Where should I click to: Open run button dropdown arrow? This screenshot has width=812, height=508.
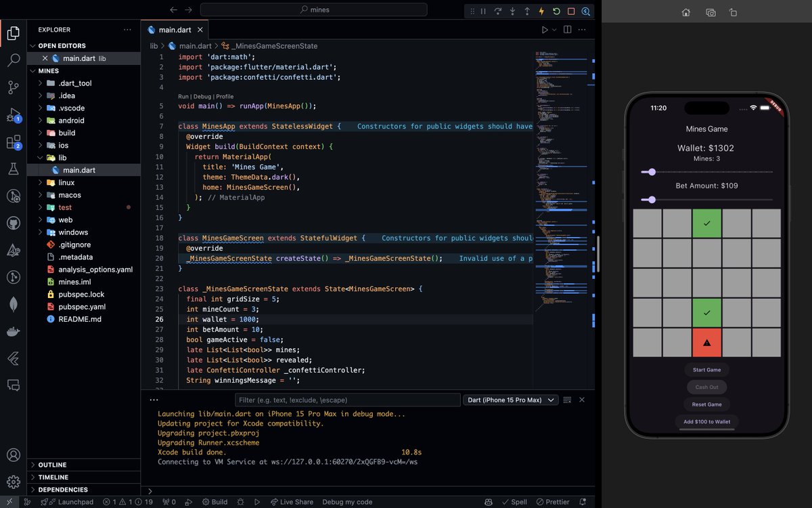(554, 30)
